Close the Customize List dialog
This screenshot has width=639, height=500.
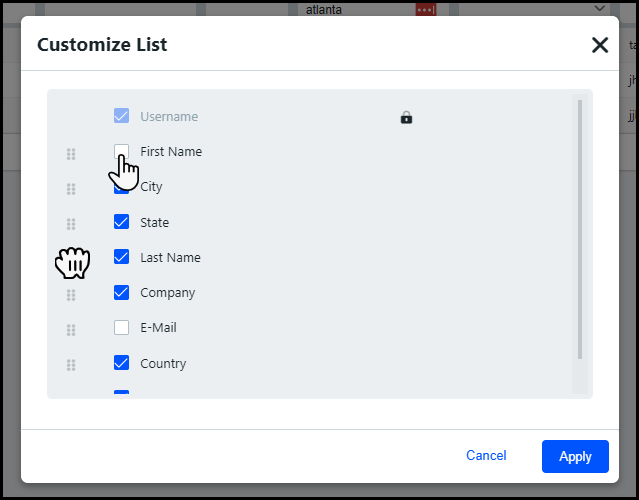[x=600, y=44]
